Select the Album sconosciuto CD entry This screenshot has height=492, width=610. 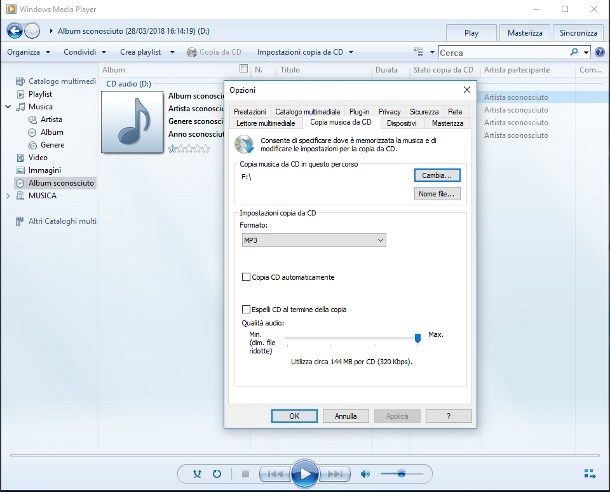pos(55,183)
